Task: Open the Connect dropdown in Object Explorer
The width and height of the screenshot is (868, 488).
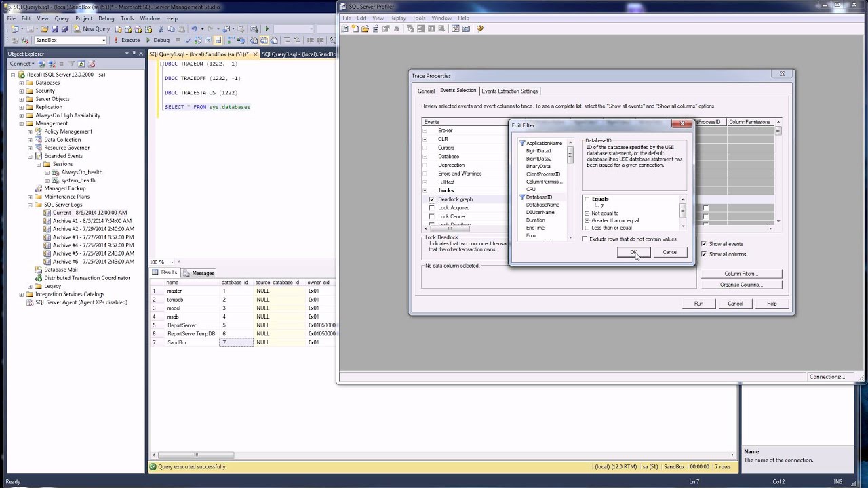Action: (x=22, y=64)
